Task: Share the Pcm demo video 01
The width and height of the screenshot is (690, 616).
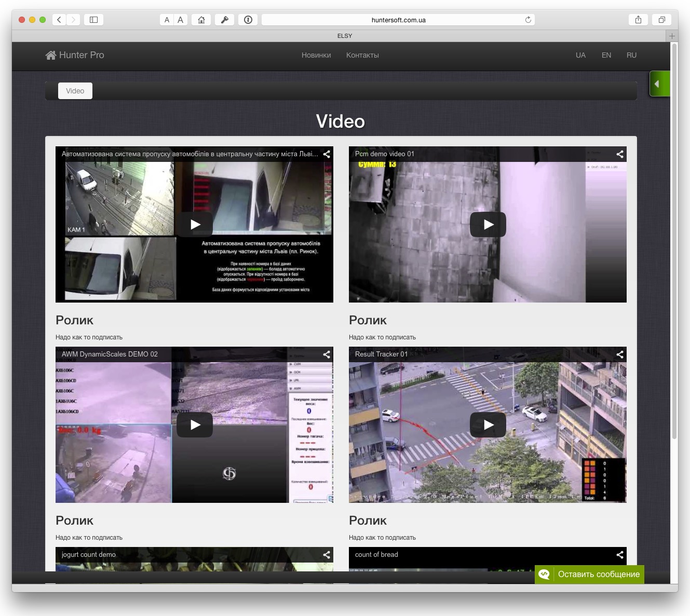Action: tap(619, 154)
